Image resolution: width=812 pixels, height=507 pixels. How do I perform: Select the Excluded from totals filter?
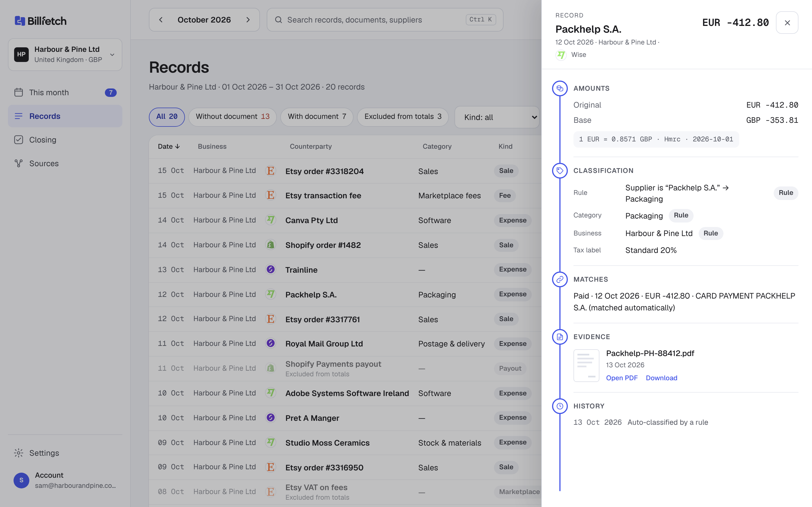click(x=403, y=117)
